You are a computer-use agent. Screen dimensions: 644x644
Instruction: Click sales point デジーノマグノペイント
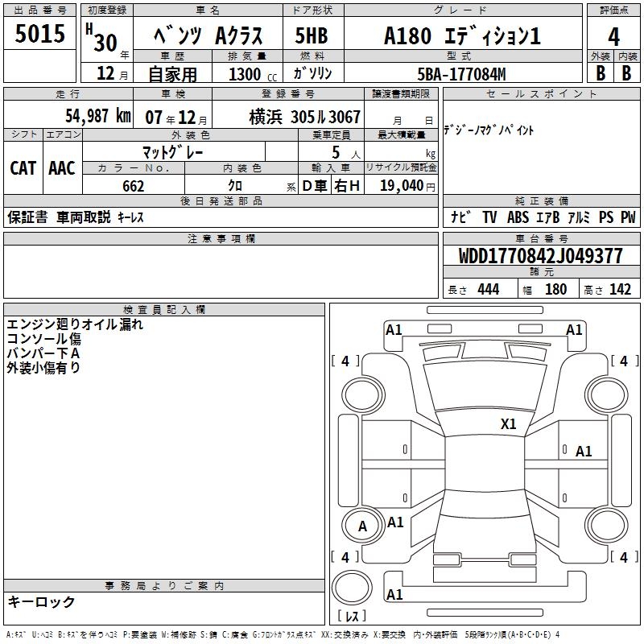[489, 130]
